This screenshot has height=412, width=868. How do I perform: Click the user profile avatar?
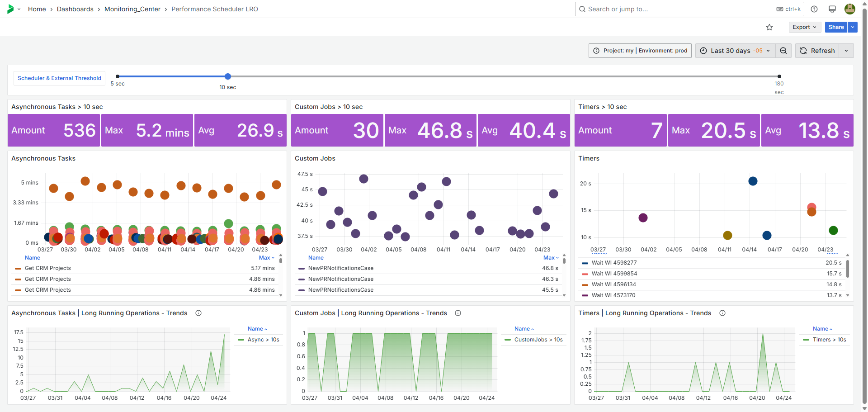849,9
